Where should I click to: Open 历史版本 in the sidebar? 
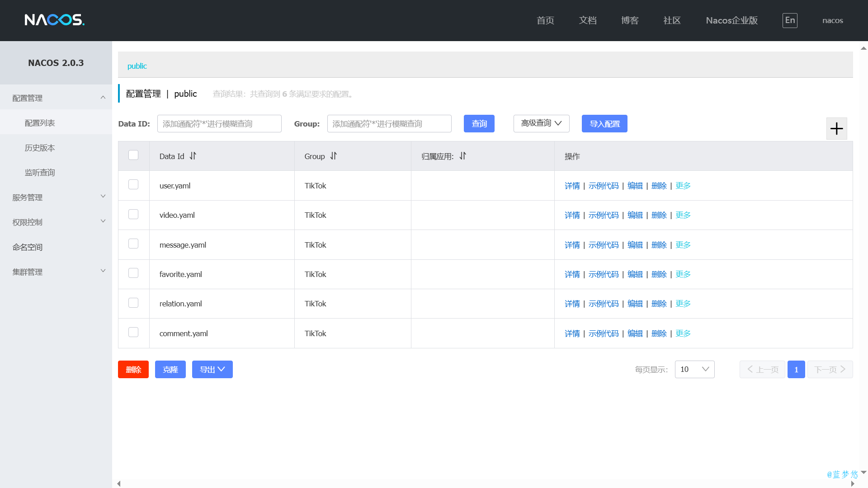[x=40, y=148]
